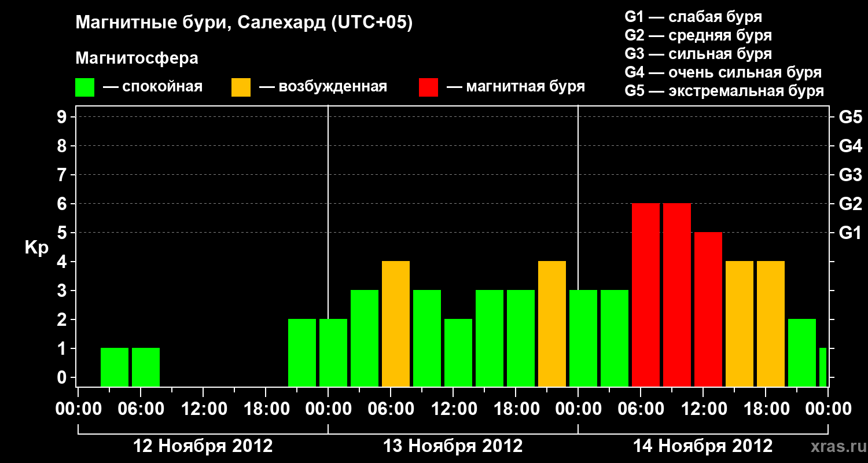Click the 00:00 label starting 14 Ноября

tap(578, 409)
